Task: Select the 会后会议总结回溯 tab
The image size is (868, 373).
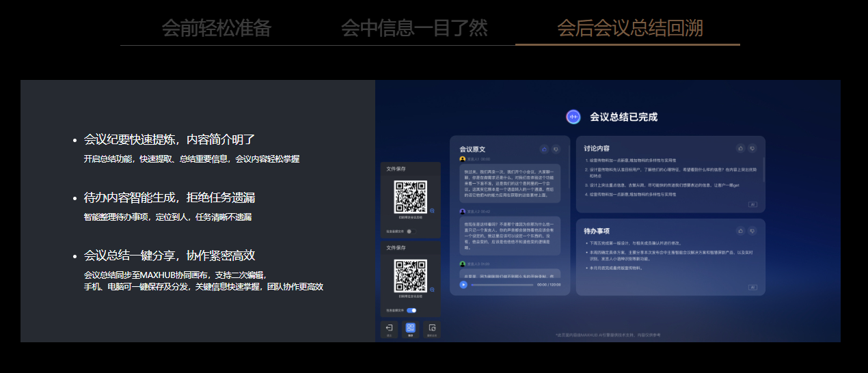Action: point(629,28)
